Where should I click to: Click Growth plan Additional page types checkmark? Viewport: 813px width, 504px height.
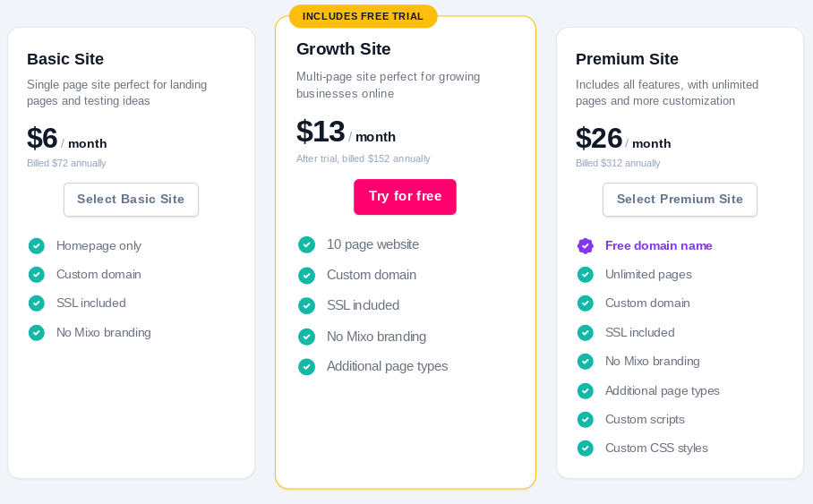(x=306, y=366)
